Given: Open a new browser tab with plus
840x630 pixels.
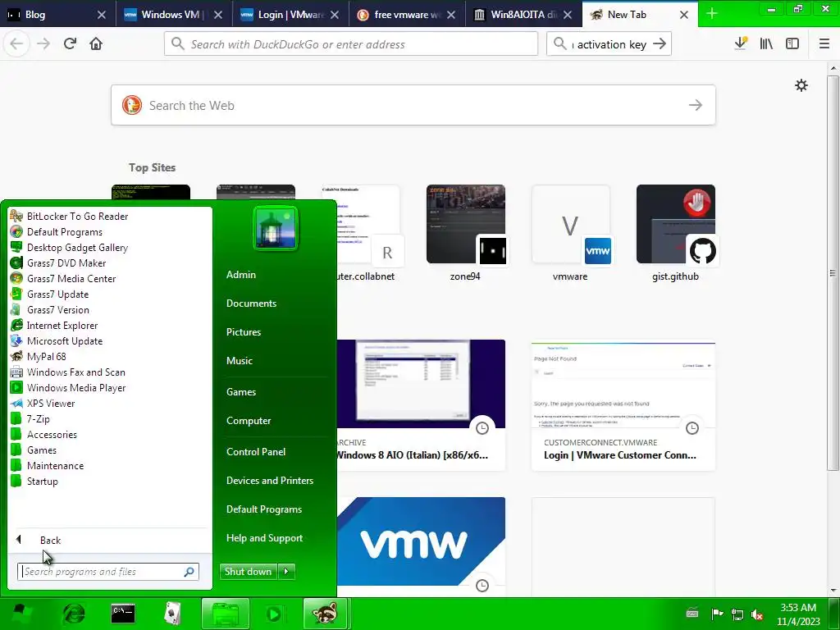Looking at the screenshot, I should [711, 14].
